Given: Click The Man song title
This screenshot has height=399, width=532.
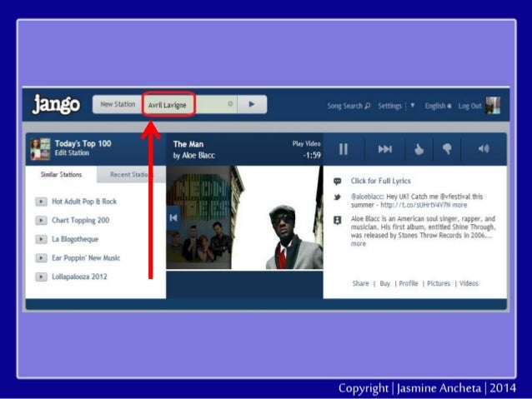Looking at the screenshot, I should (188, 144).
